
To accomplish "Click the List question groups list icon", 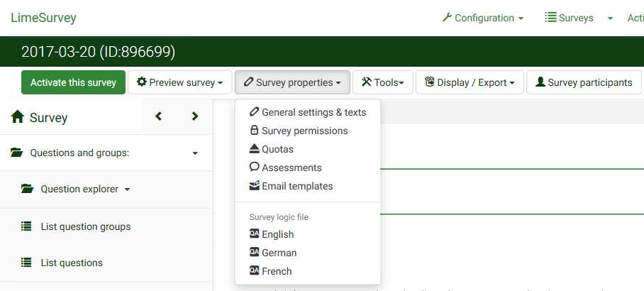I will pyautogui.click(x=27, y=226).
